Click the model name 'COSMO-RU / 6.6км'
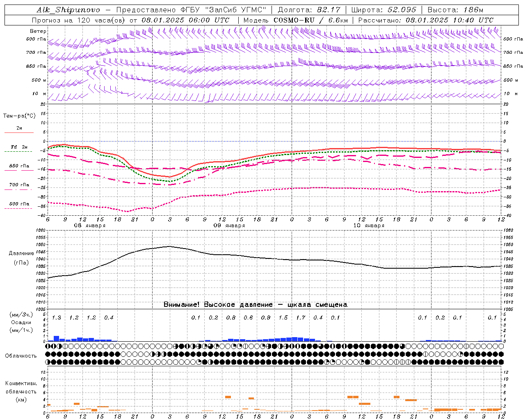Screen dimensions: 525x420 click(310, 20)
